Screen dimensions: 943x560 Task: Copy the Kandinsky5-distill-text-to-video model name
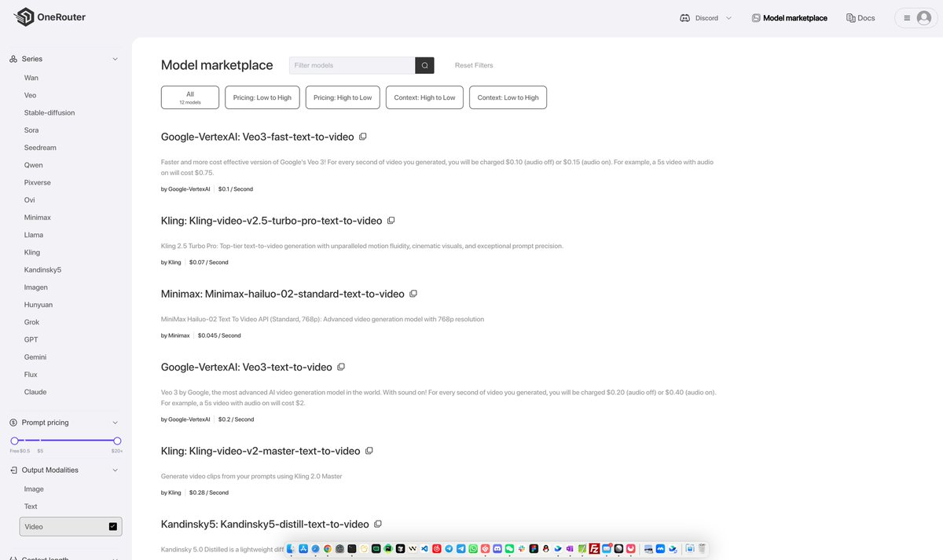pyautogui.click(x=378, y=524)
